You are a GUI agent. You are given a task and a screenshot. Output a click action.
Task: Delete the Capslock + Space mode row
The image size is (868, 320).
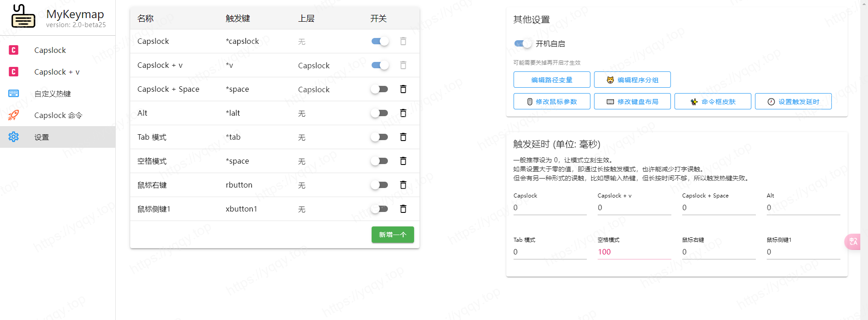(x=403, y=89)
